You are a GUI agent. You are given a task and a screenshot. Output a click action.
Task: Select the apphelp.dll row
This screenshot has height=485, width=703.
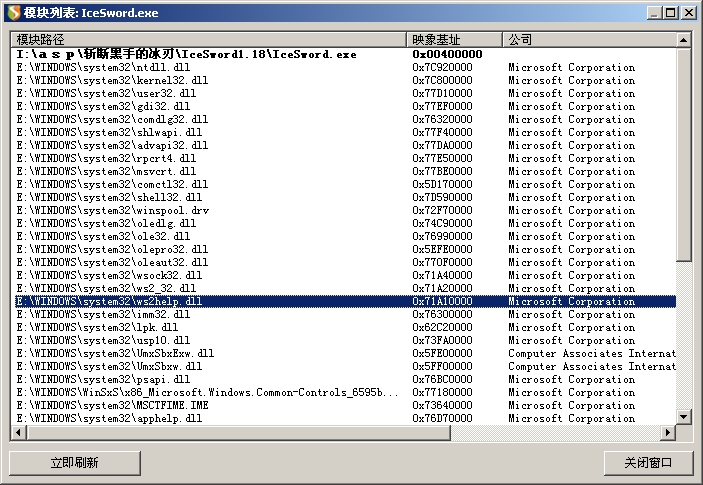[x=344, y=418]
